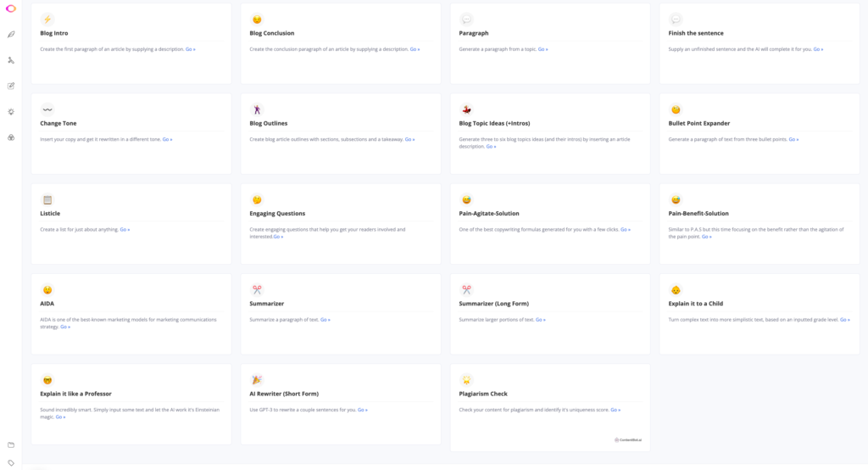Image resolution: width=868 pixels, height=470 pixels.
Task: Click the AIDA title text
Action: [47, 304]
